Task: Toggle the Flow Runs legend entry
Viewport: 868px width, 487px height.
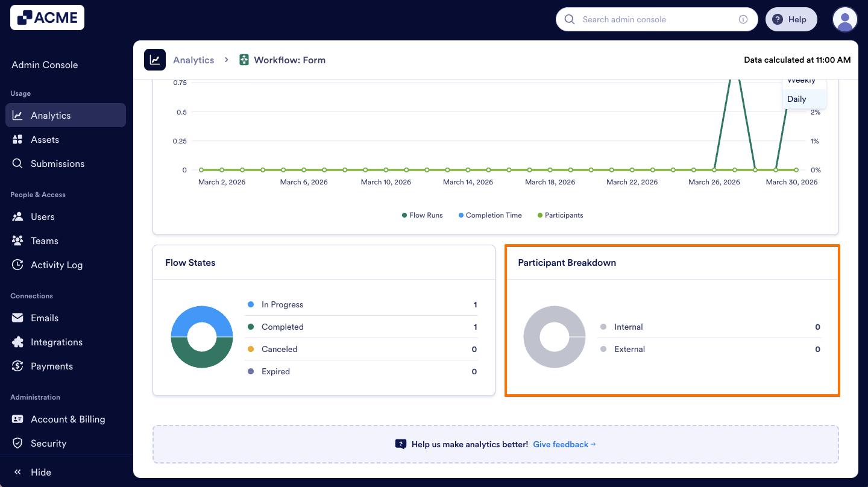Action: tap(422, 215)
